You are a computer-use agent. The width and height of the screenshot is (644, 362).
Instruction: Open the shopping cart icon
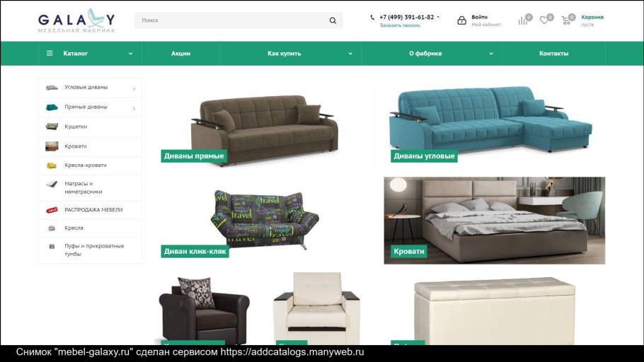click(565, 20)
